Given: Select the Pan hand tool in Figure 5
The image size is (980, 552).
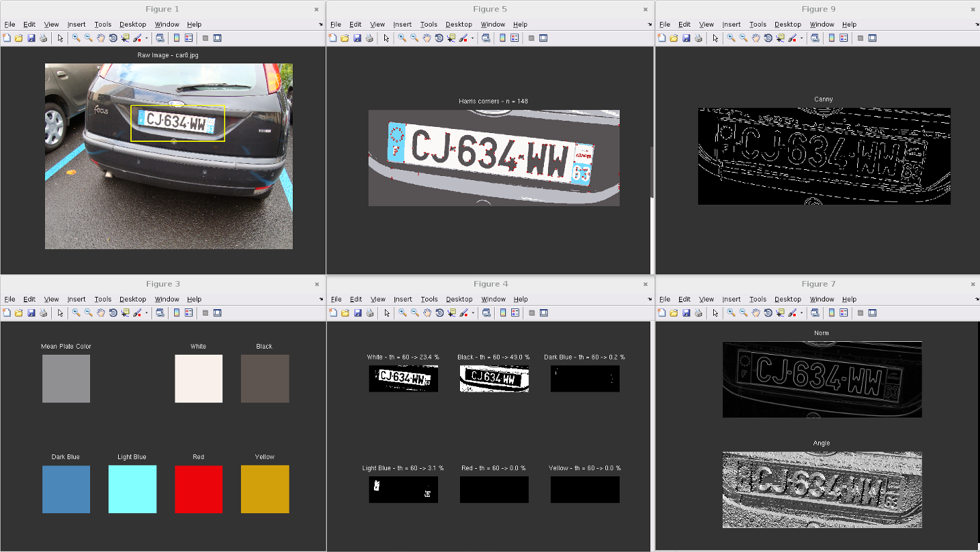Looking at the screenshot, I should click(x=427, y=38).
